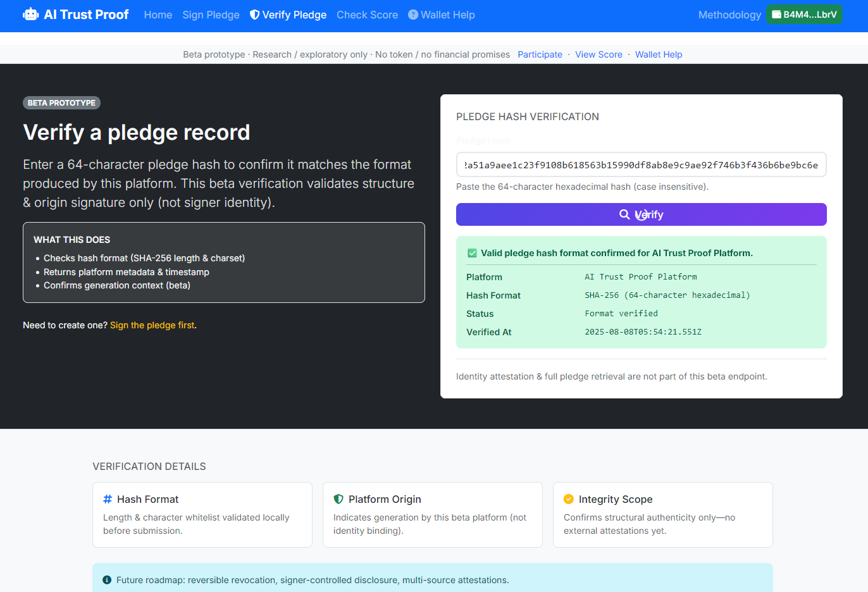This screenshot has height=592, width=868.
Task: Click 'Checks hash format (SHA-256 length & charset)' bullet
Action: tap(144, 258)
